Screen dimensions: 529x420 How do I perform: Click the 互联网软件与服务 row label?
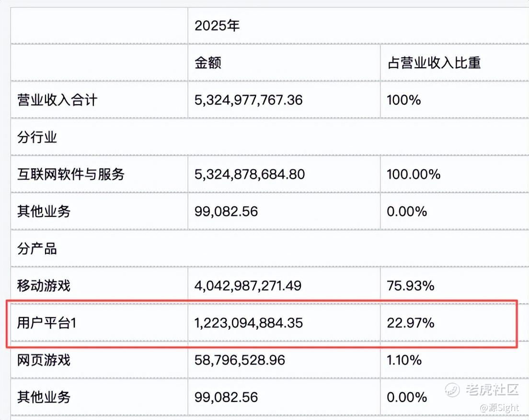(71, 174)
